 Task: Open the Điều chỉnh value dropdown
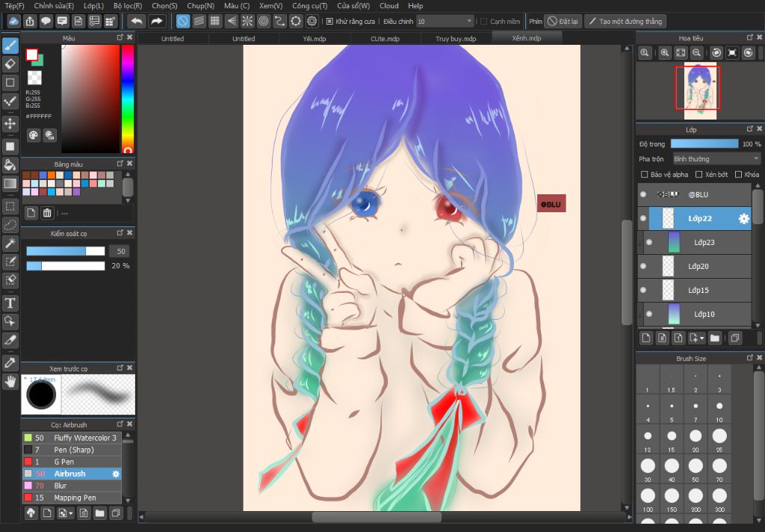(x=445, y=22)
